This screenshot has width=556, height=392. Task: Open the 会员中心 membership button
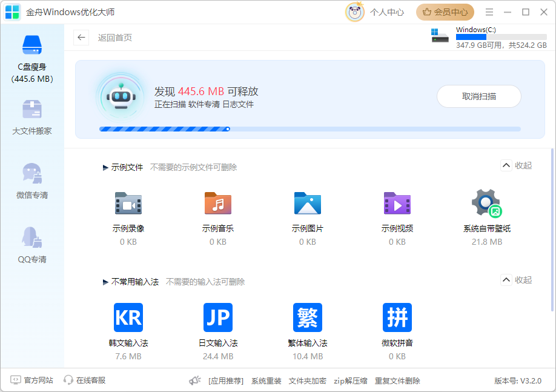click(445, 12)
